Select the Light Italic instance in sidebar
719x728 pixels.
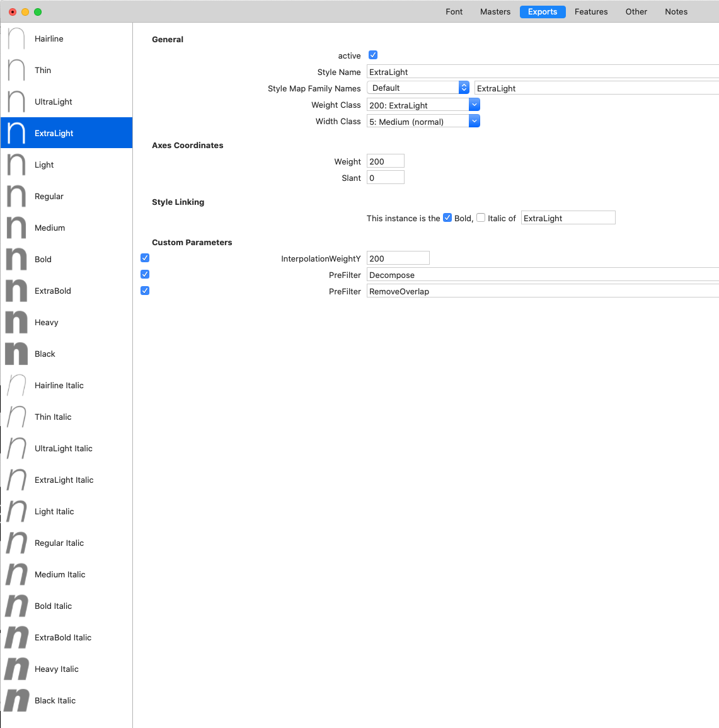coord(54,511)
